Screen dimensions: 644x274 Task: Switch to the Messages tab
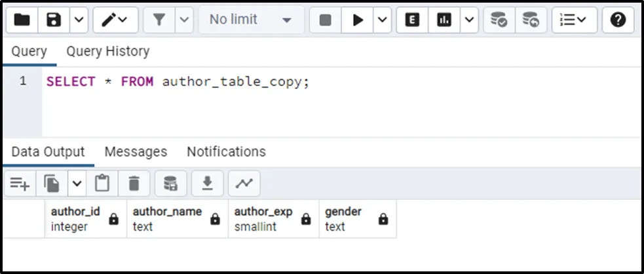pyautogui.click(x=136, y=151)
